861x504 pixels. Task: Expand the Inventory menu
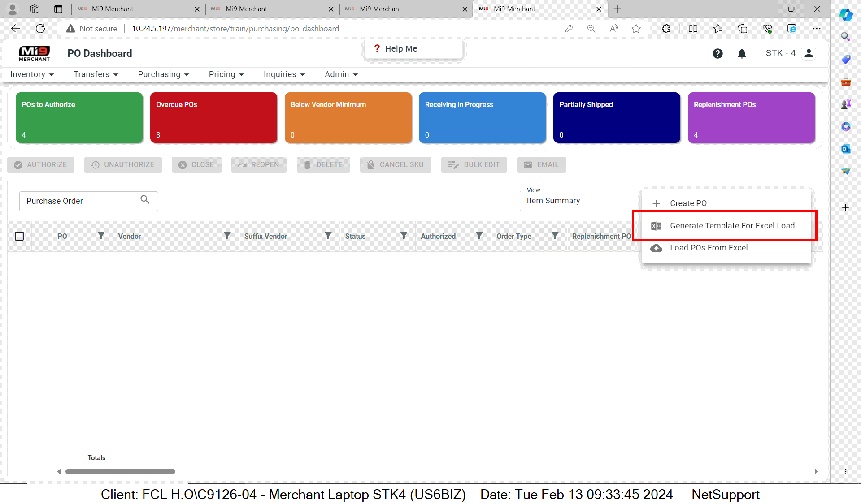[x=32, y=74]
